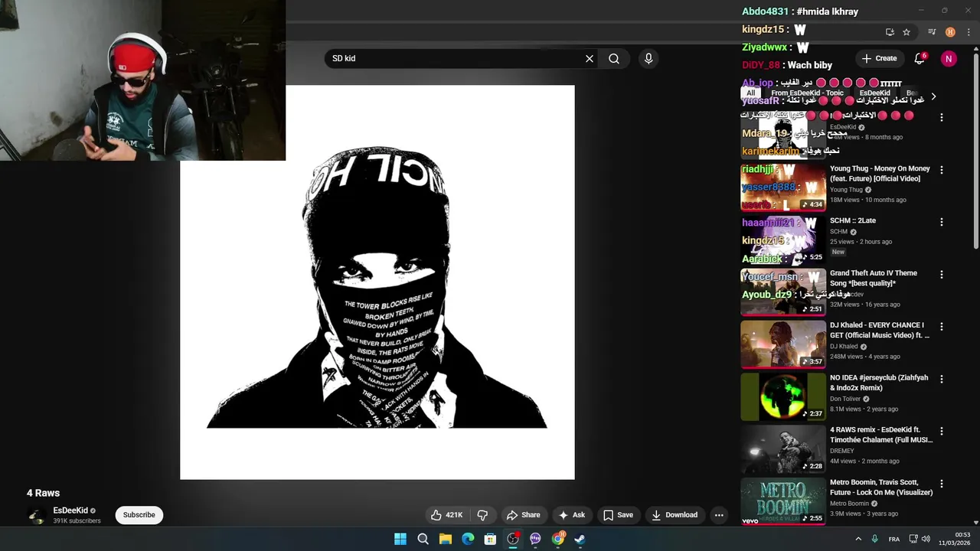Open the notifications bell
The height and width of the screenshot is (551, 980).
[920, 58]
